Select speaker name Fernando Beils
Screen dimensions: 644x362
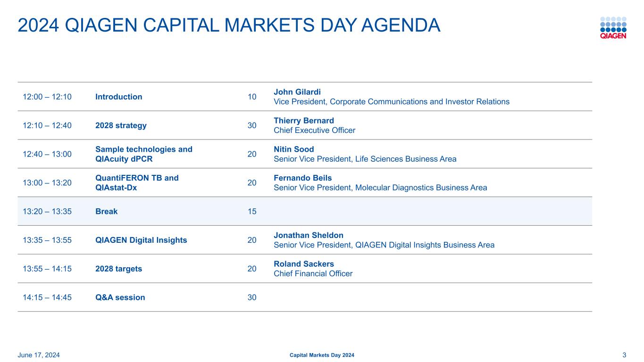click(x=302, y=178)
